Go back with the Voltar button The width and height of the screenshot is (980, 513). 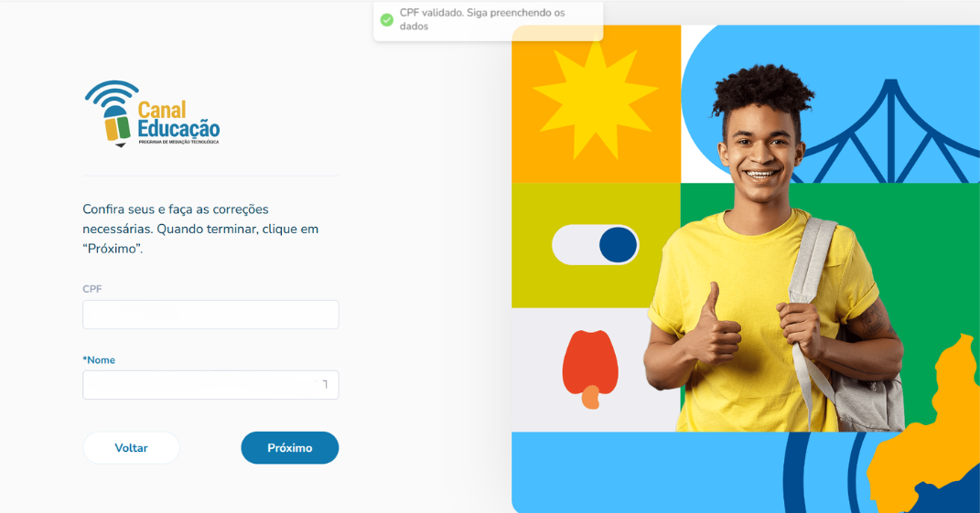click(131, 447)
